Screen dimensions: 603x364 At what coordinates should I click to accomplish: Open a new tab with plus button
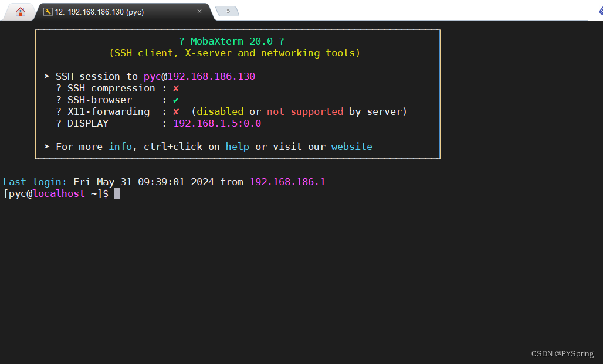coord(228,12)
